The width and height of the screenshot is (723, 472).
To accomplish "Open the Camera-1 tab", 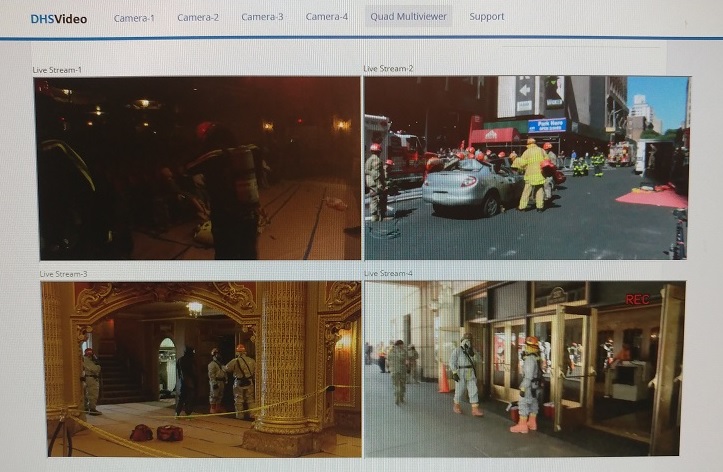I will click(134, 17).
